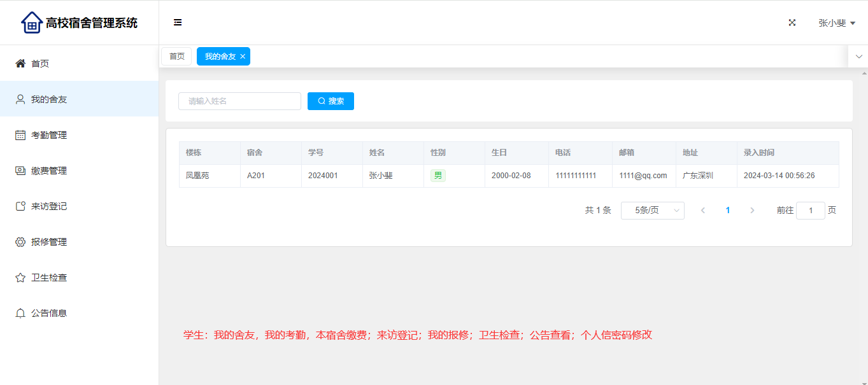Open the 张小斐 user dropdown
Viewport: 868px width, 385px height.
[836, 23]
